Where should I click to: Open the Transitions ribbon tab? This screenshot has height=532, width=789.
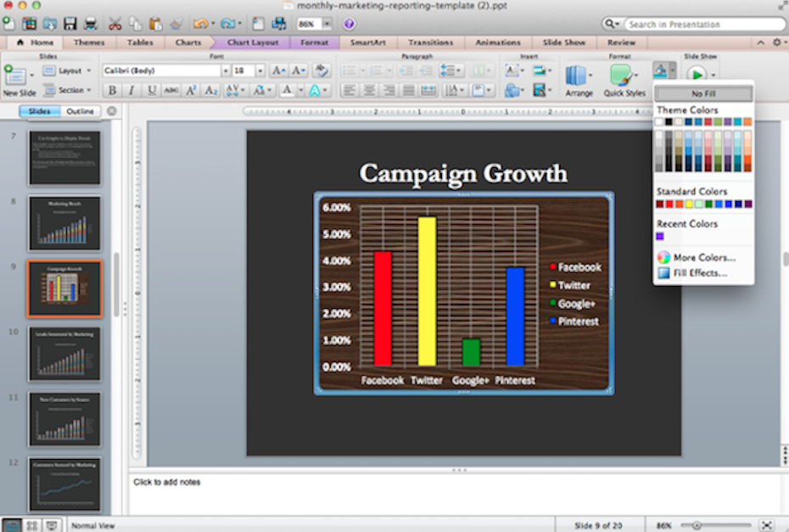430,42
